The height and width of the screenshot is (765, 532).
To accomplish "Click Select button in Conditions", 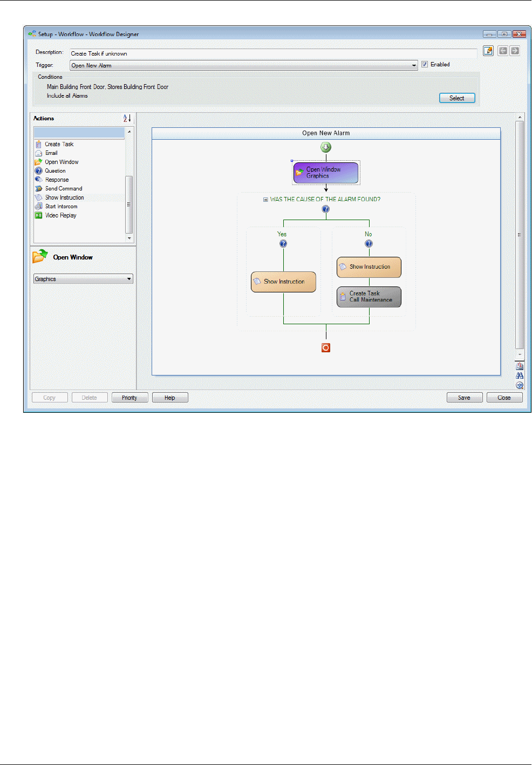I will (457, 98).
